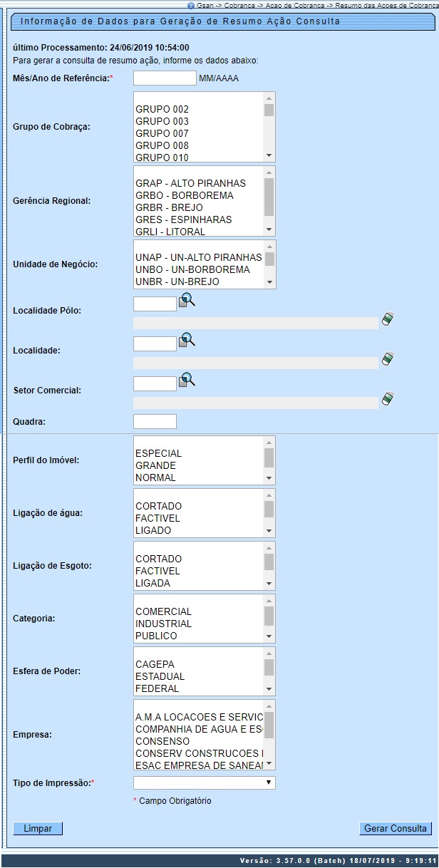Image resolution: width=439 pixels, height=868 pixels.
Task: Select A.M.A LOCACOES E SERVIC company
Action: (x=198, y=716)
